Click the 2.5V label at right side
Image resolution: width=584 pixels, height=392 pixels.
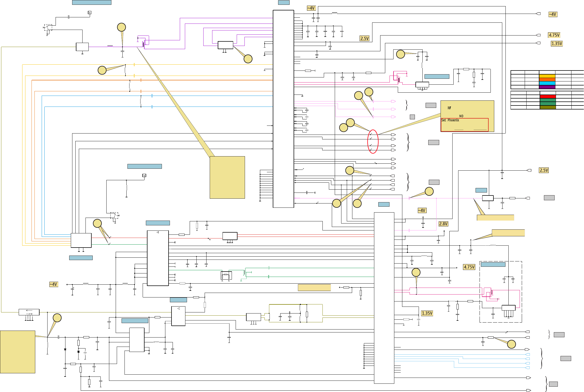(x=544, y=170)
